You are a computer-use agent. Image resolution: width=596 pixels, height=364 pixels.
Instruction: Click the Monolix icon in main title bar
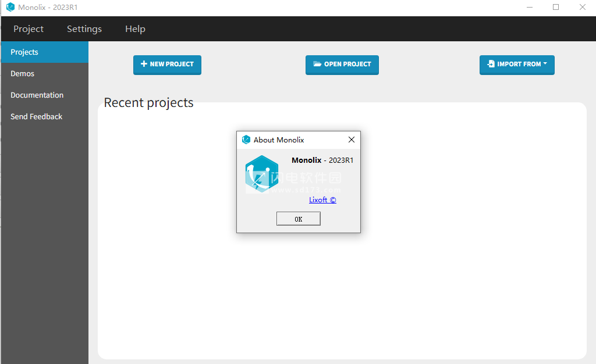click(x=10, y=7)
